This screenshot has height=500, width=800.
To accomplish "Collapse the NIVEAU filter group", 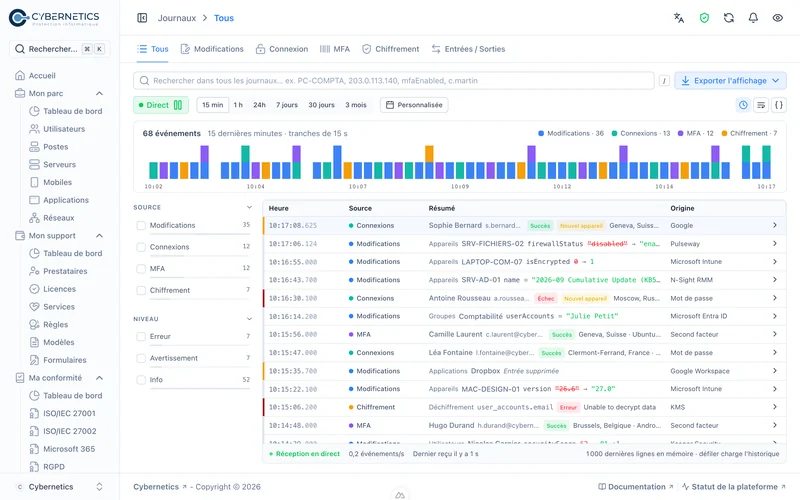I will (x=249, y=319).
